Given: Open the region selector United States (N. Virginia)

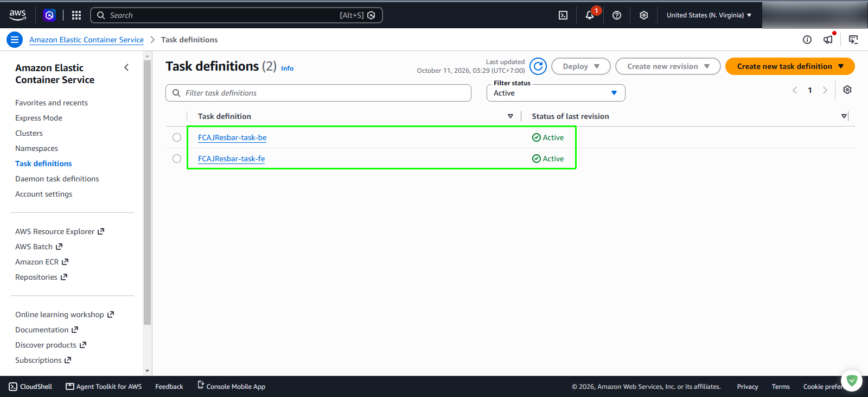Looking at the screenshot, I should coord(709,15).
